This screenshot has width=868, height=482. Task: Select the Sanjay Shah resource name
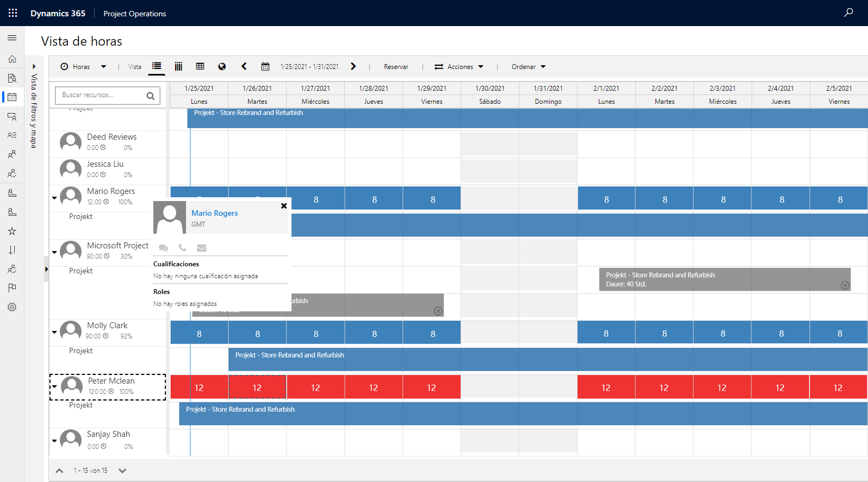(x=108, y=434)
